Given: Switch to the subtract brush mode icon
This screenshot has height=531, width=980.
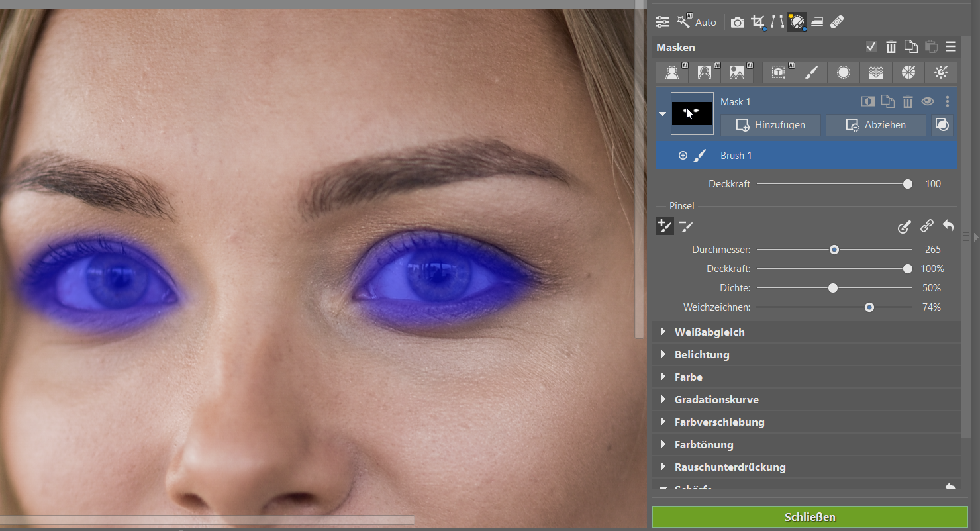Looking at the screenshot, I should [x=686, y=227].
